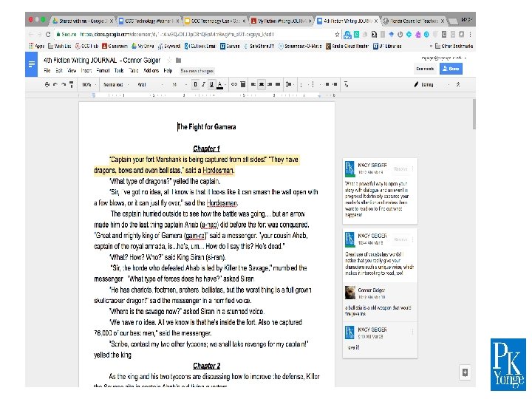Open the Edit menu
The image size is (532, 399).
pos(59,71)
